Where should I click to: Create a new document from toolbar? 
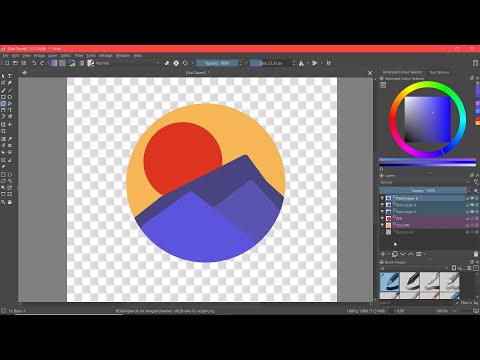(x=7, y=63)
